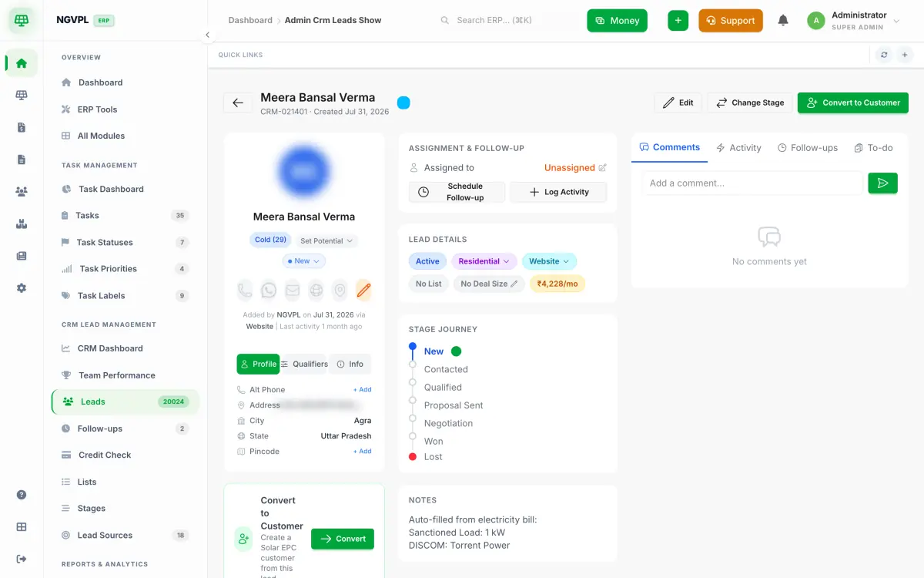924x578 pixels.
Task: Click the logout icon at the rail bottom
Action: pyautogui.click(x=22, y=559)
